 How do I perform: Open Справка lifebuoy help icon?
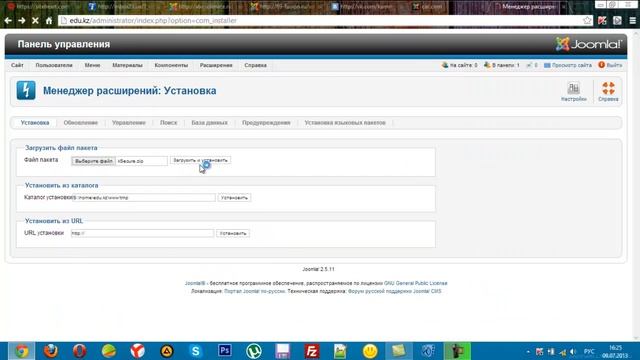coord(608,91)
